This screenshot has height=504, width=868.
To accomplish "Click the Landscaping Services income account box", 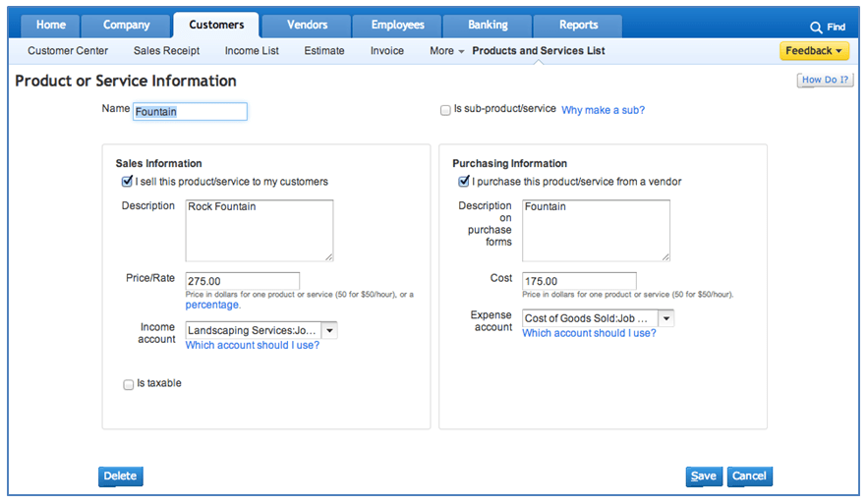I will coord(254,330).
